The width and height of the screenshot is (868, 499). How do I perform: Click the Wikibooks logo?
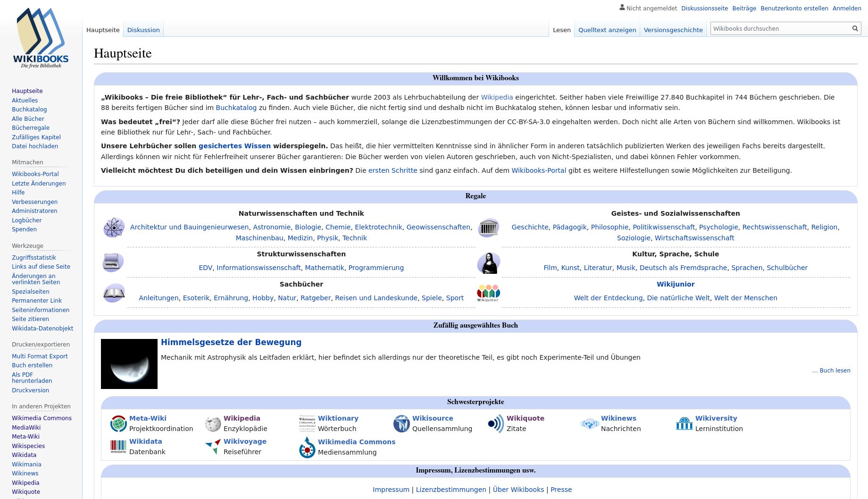point(41,38)
